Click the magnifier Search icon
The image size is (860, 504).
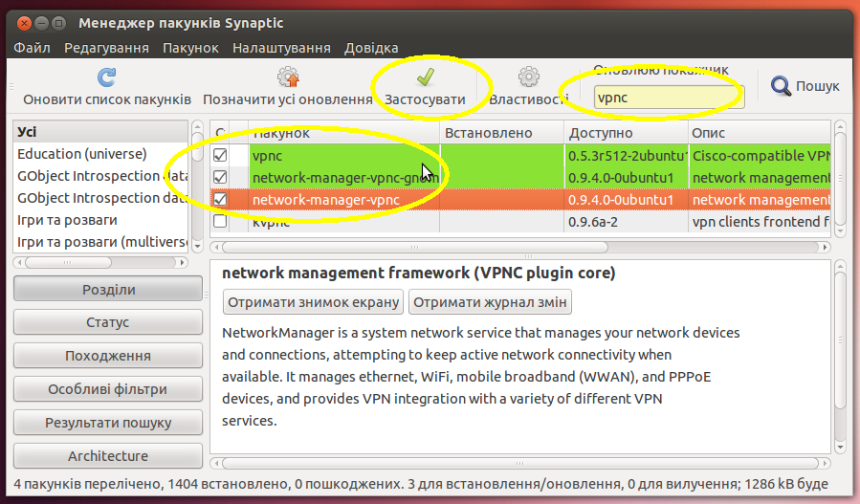click(x=781, y=86)
